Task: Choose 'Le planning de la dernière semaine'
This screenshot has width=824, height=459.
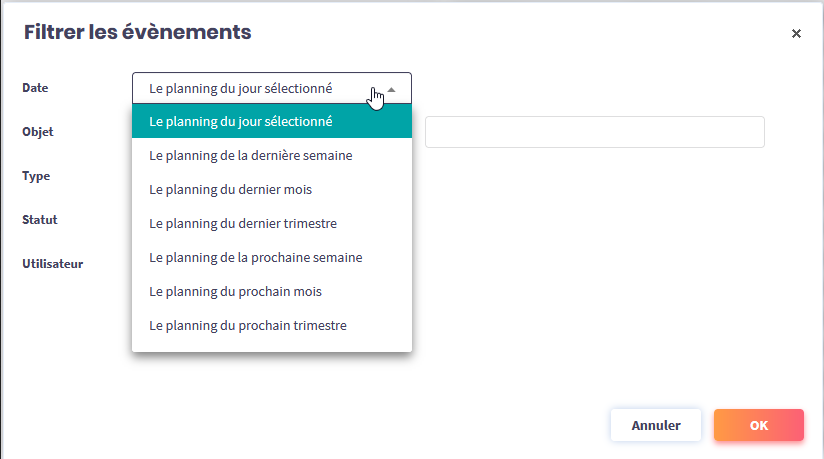Action: 250,156
